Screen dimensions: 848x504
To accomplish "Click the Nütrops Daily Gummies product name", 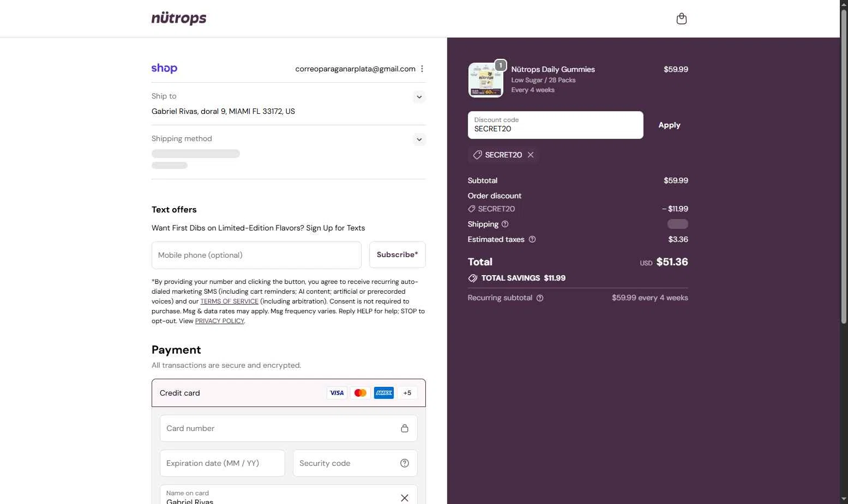I will pyautogui.click(x=553, y=69).
